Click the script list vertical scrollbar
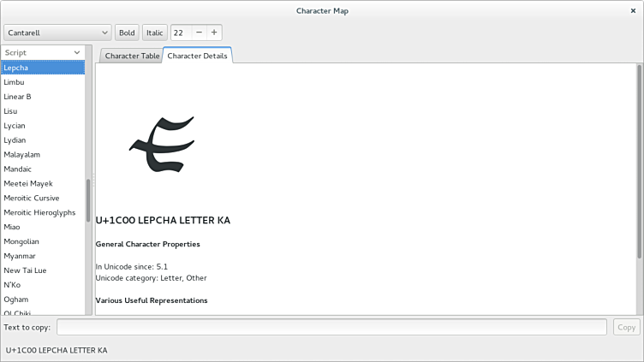 click(88, 201)
